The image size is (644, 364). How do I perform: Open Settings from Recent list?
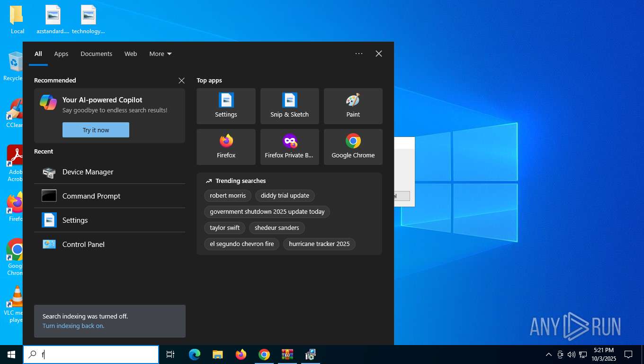[109, 220]
